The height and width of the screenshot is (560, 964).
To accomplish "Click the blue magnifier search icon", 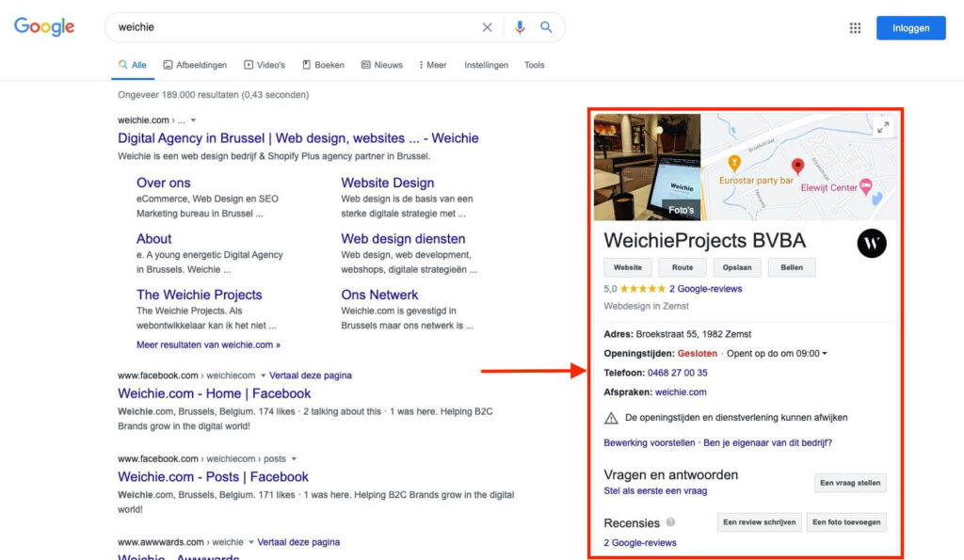I will point(546,27).
